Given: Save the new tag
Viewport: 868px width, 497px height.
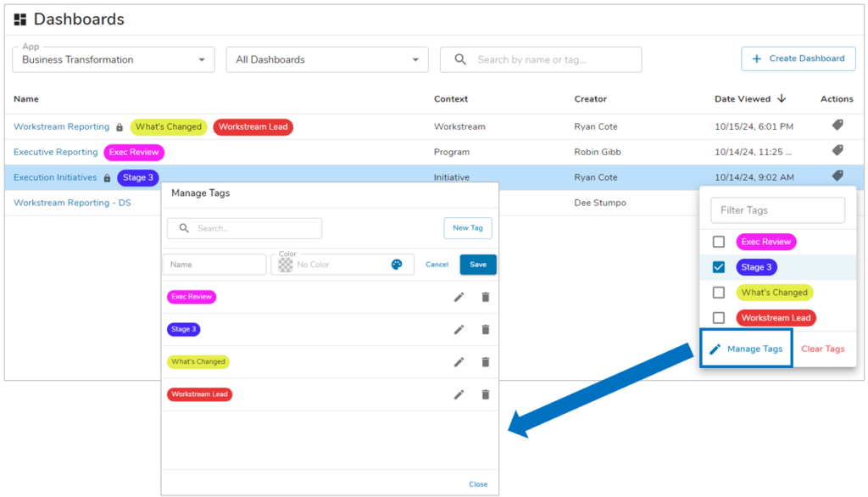Looking at the screenshot, I should tap(478, 265).
